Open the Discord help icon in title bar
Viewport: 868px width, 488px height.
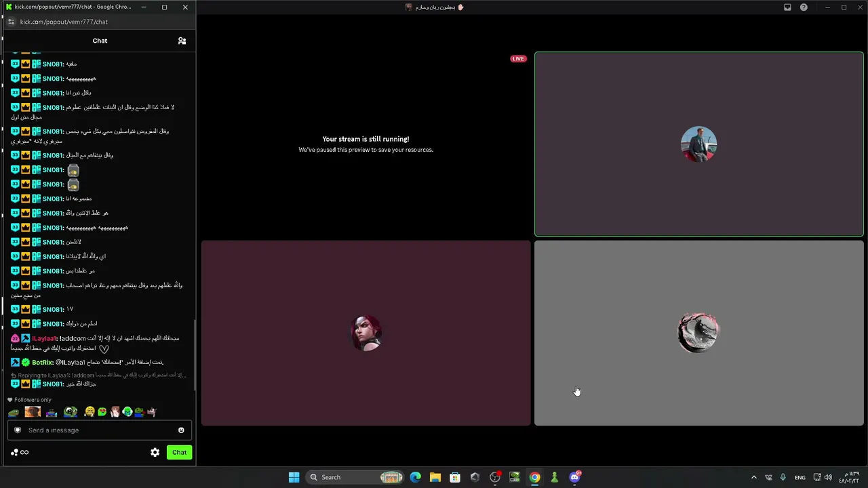[804, 7]
